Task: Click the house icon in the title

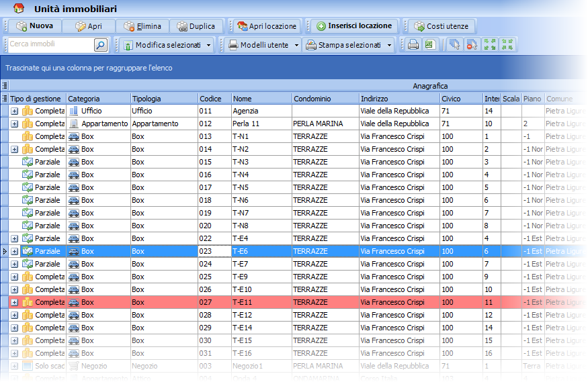Action: [18, 8]
